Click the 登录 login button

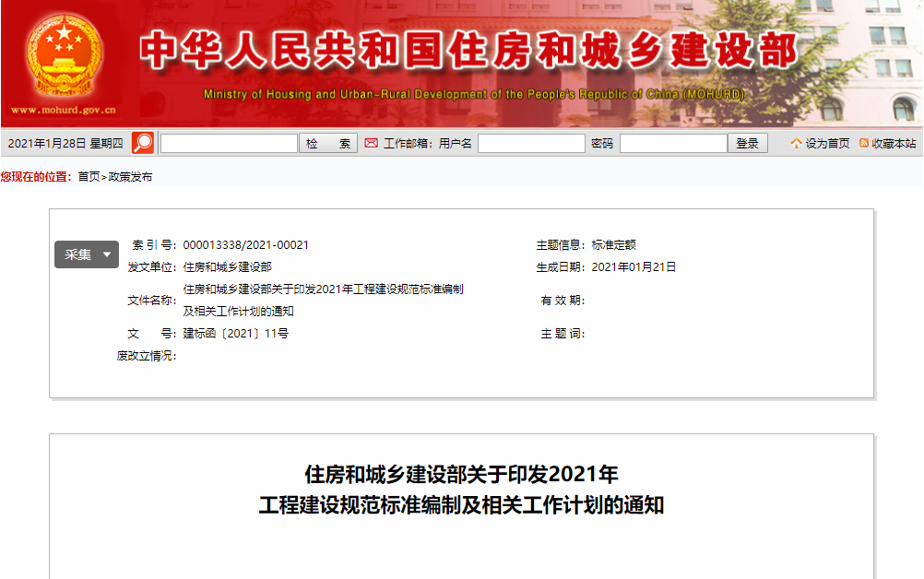[x=747, y=143]
